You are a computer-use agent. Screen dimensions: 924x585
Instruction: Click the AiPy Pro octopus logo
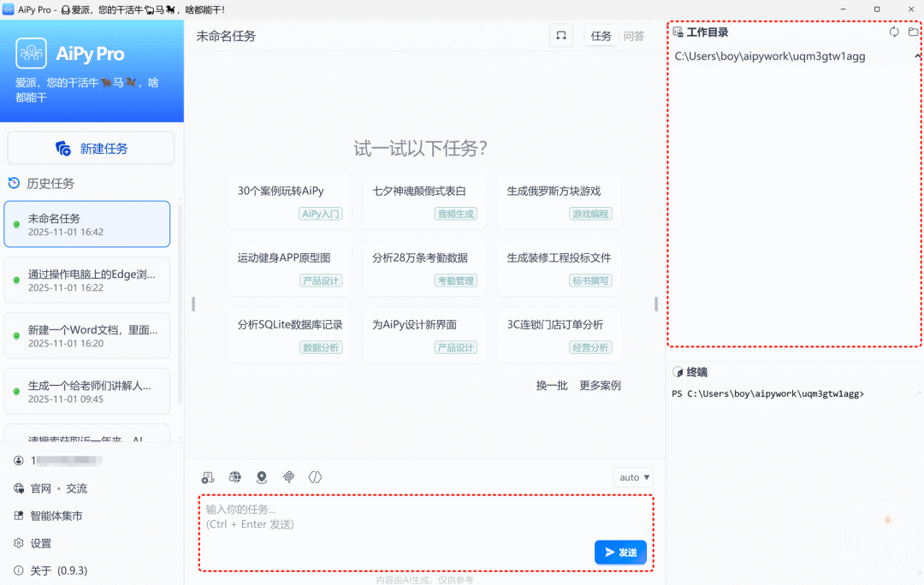pyautogui.click(x=32, y=54)
